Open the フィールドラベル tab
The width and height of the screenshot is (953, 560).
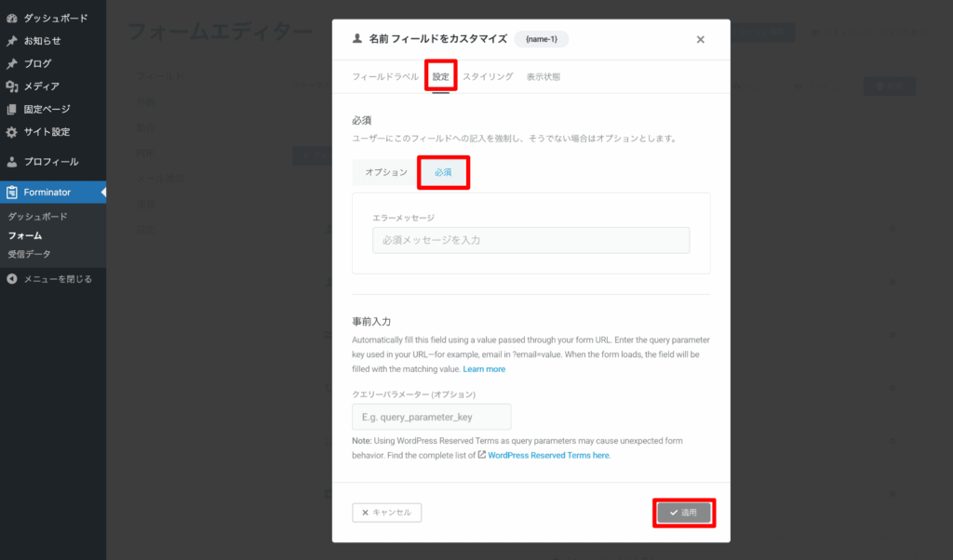coord(385,77)
